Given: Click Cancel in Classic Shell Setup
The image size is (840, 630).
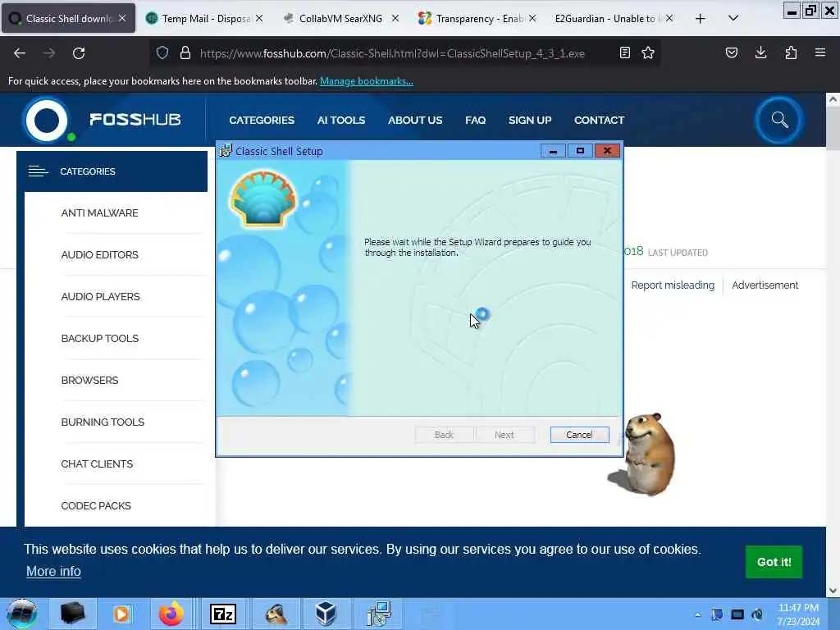Looking at the screenshot, I should coord(579,435).
